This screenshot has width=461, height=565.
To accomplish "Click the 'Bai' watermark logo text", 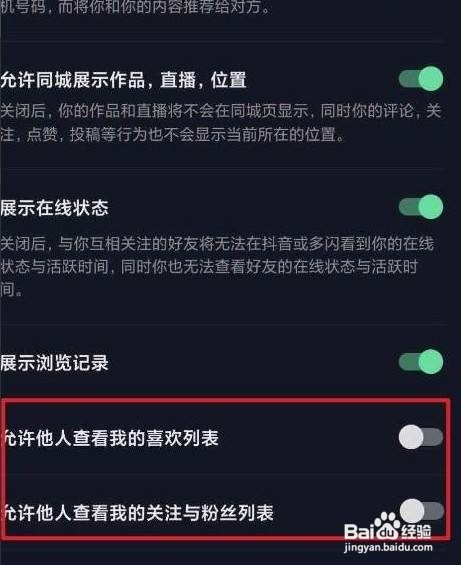I will [359, 531].
